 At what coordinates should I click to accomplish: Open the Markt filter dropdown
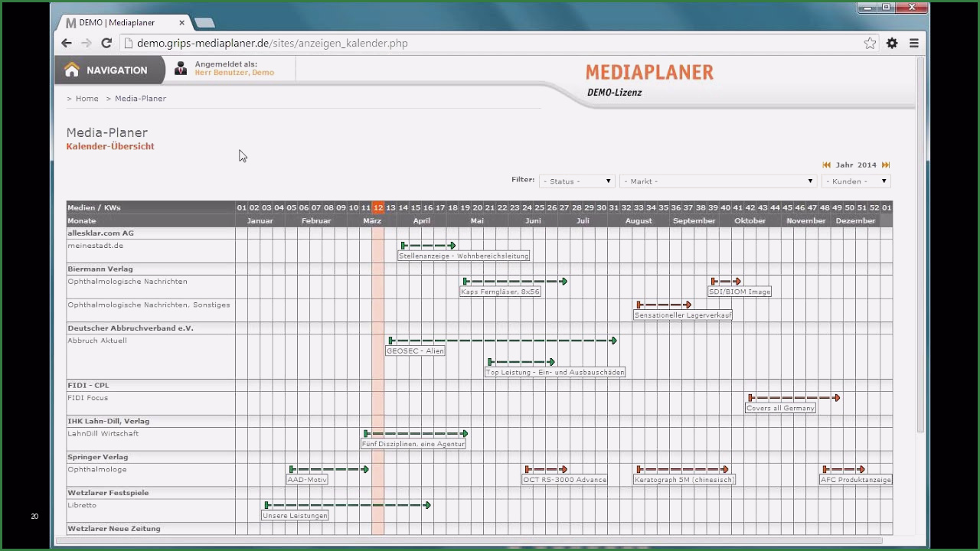coord(717,181)
